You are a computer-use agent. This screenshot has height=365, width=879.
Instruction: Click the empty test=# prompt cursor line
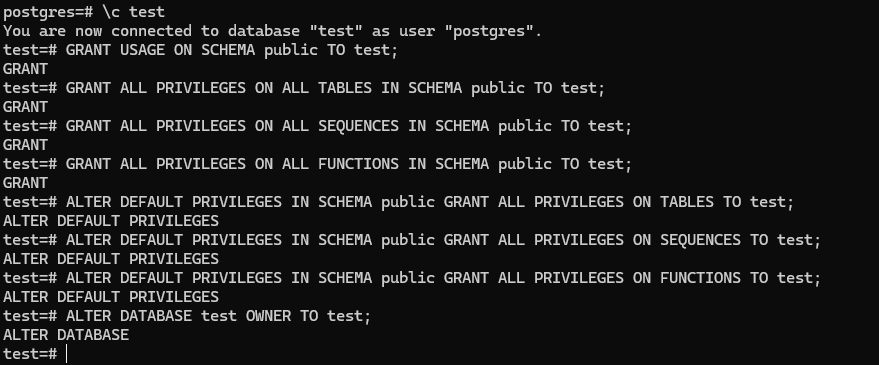(x=35, y=354)
